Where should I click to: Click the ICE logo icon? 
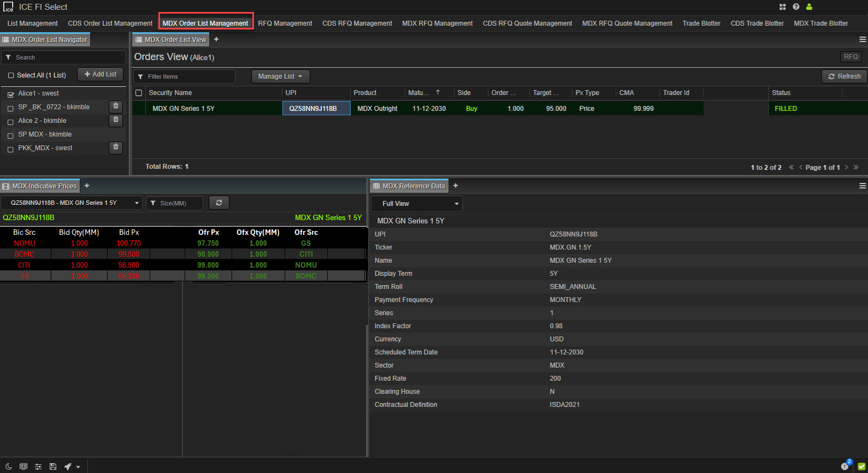point(8,7)
